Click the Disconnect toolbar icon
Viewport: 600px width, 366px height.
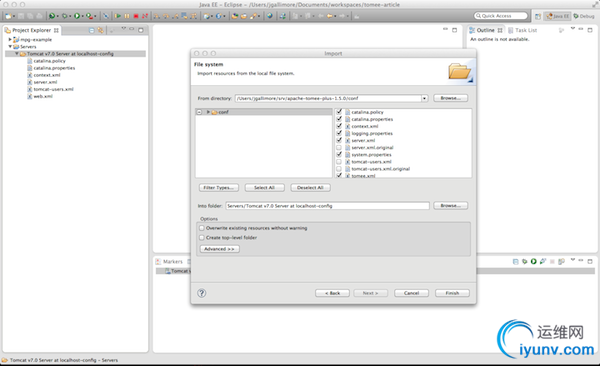click(145, 16)
